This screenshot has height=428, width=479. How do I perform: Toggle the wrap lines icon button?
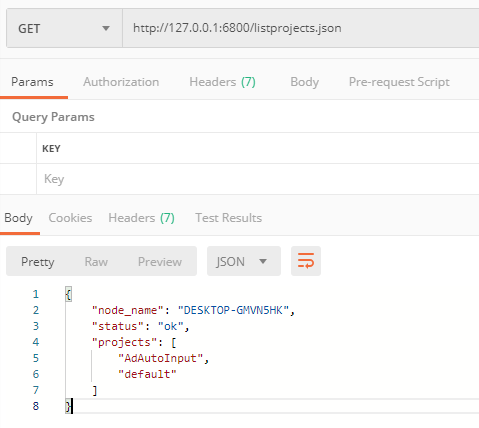(306, 261)
